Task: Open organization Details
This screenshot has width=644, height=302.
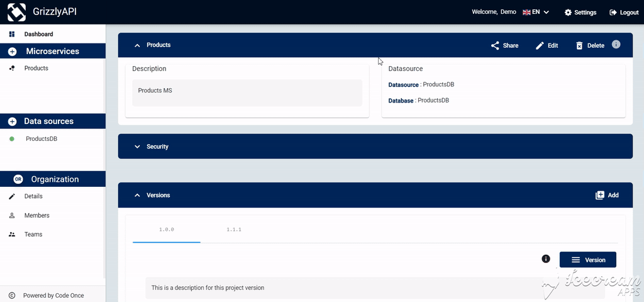Action: pos(33,196)
